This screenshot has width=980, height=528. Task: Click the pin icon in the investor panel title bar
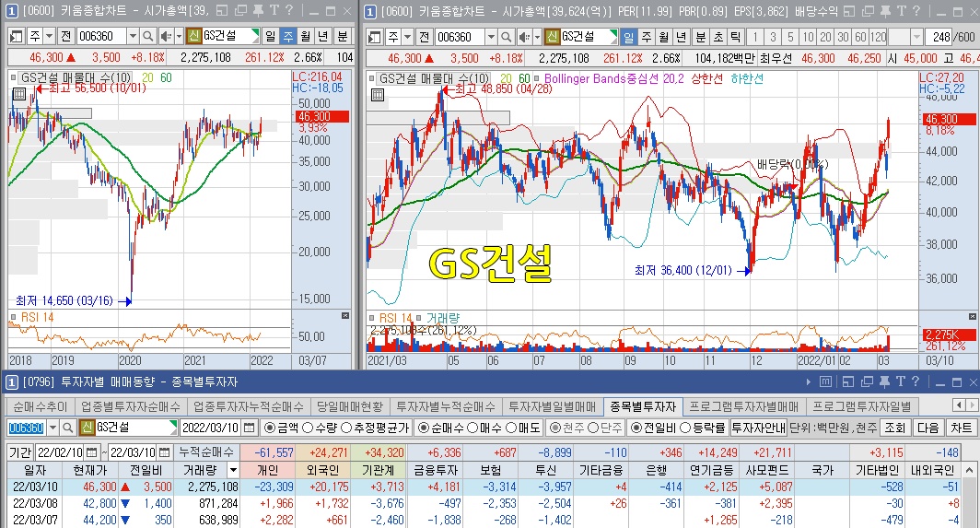click(x=884, y=381)
